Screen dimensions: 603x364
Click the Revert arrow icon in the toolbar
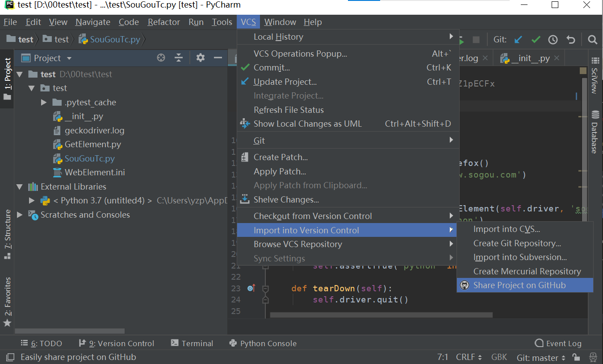click(570, 40)
